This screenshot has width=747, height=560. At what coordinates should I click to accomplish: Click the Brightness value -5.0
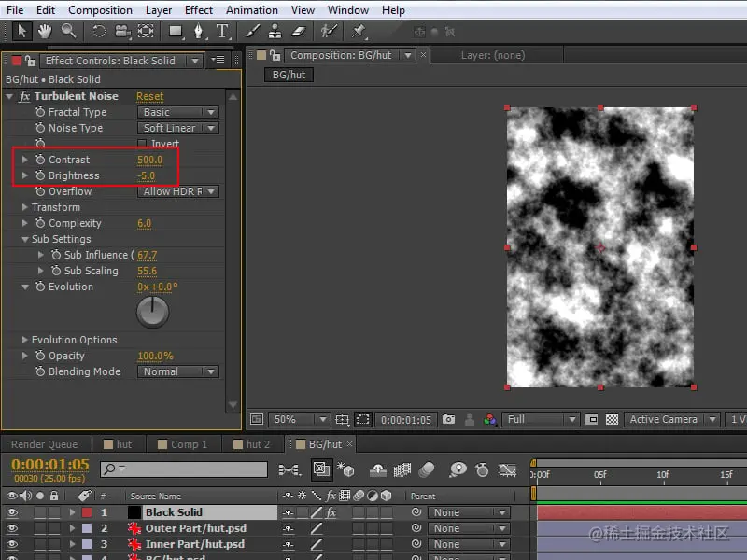click(x=147, y=175)
